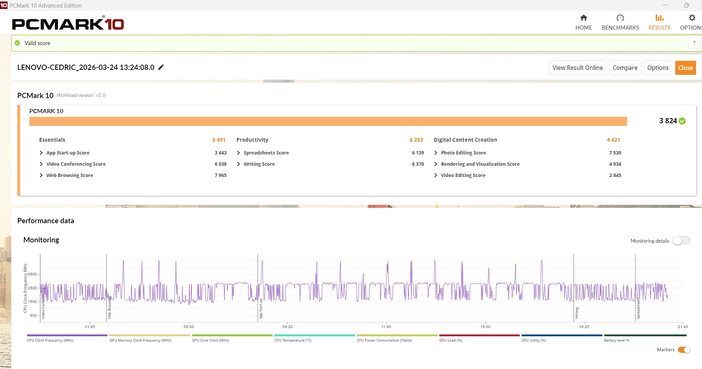Expand Video Conferencing Score details

[41, 164]
